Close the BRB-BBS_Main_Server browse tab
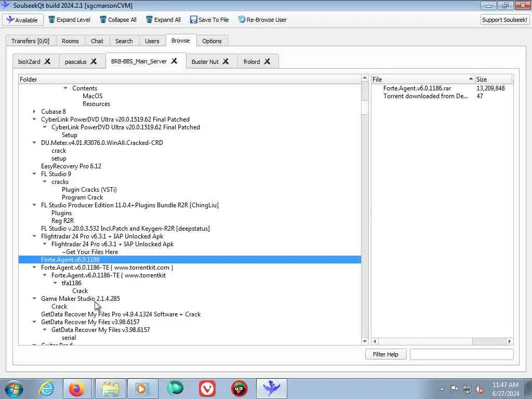 pos(174,61)
